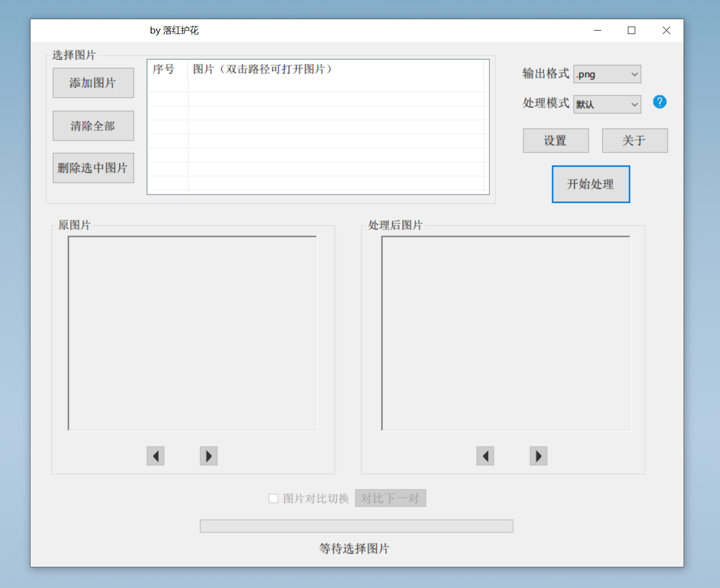Expand the 处理模式 dropdown

607,104
